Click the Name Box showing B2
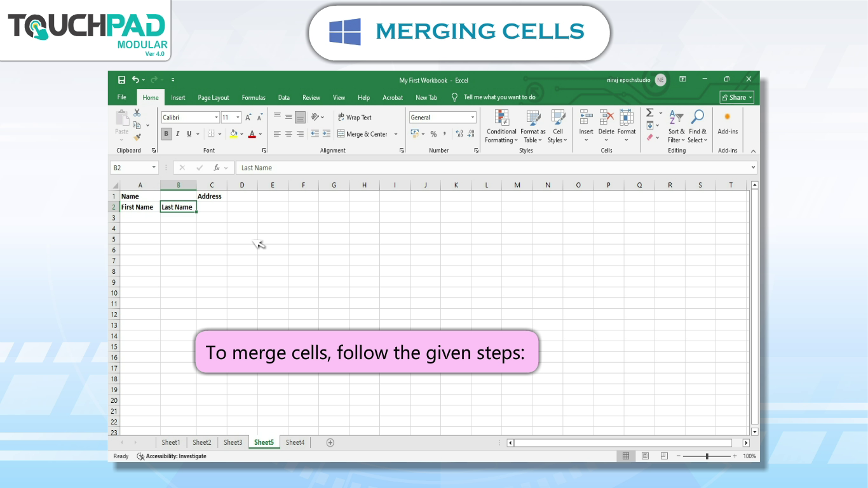Image resolution: width=868 pixels, height=488 pixels. pyautogui.click(x=130, y=168)
